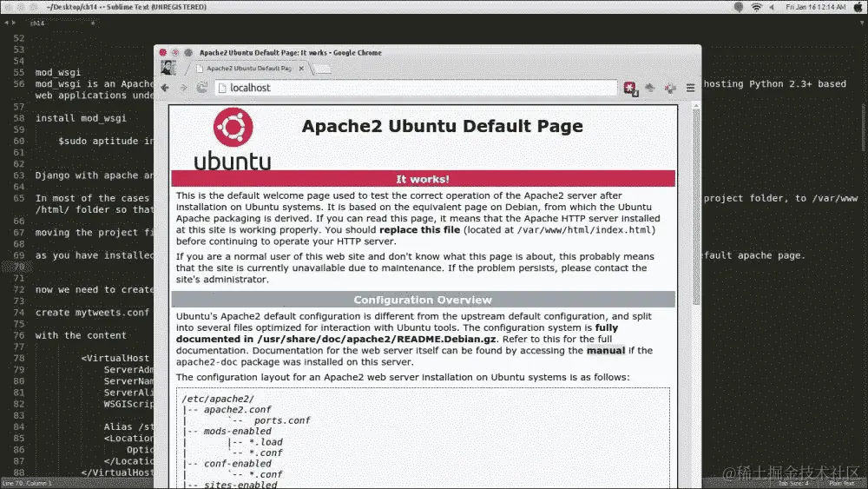Click the gray bird-shaped extension icon in Chrome
Screen dimensions: 868x489
click(650, 88)
